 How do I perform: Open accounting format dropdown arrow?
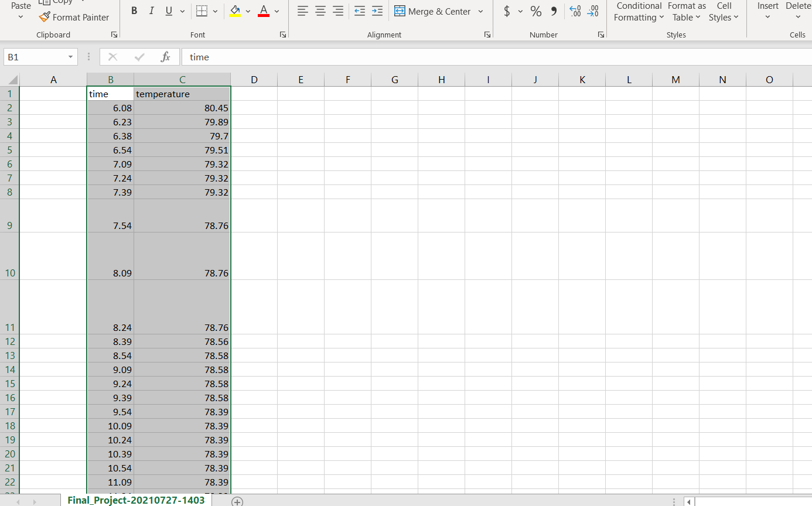[x=520, y=11]
